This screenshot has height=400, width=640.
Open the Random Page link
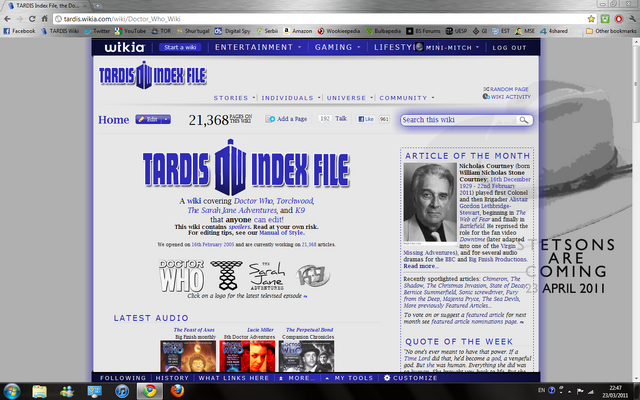click(x=506, y=89)
